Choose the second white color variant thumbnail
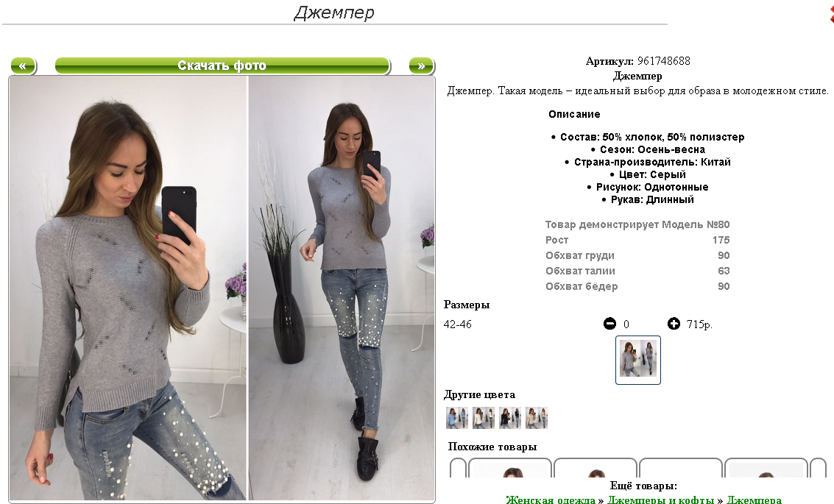This screenshot has height=504, width=834. pos(484,418)
